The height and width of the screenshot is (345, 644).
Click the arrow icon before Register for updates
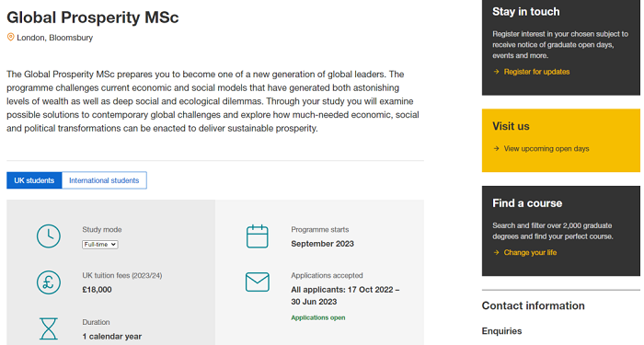pos(496,72)
